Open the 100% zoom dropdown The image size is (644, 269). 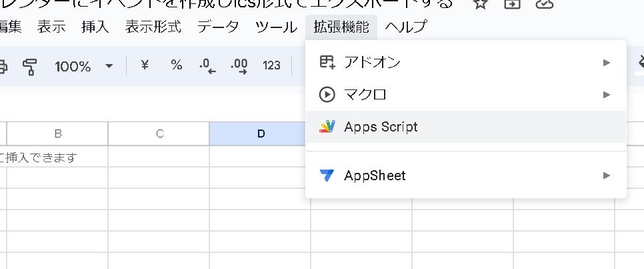pos(83,66)
